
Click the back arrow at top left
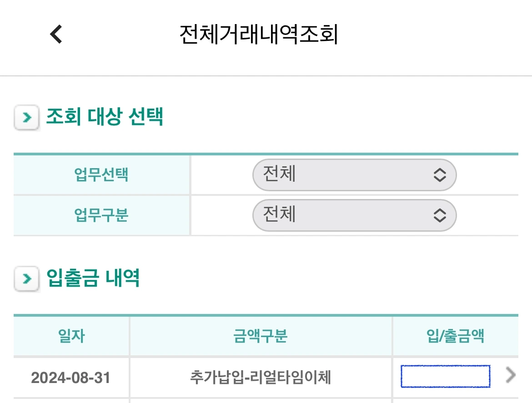point(55,34)
